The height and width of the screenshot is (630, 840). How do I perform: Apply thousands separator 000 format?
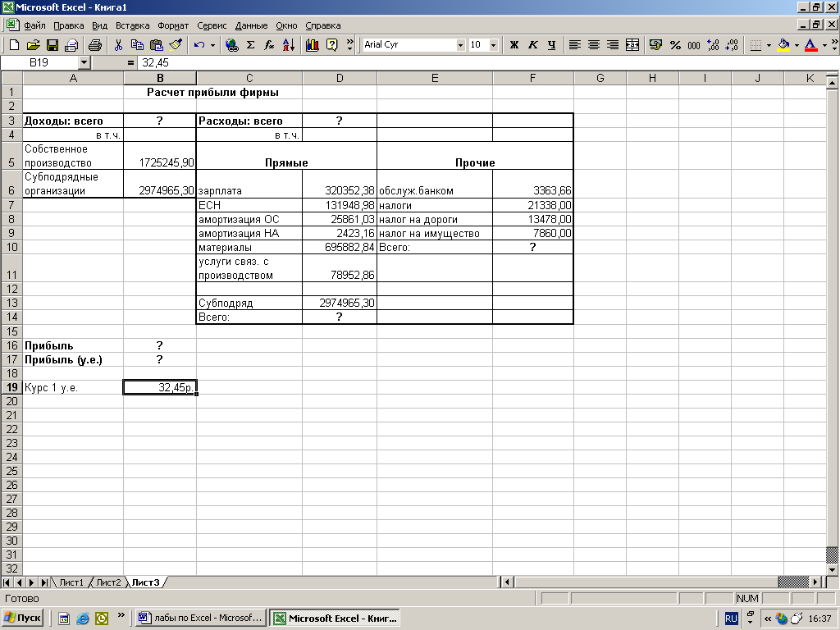click(694, 45)
